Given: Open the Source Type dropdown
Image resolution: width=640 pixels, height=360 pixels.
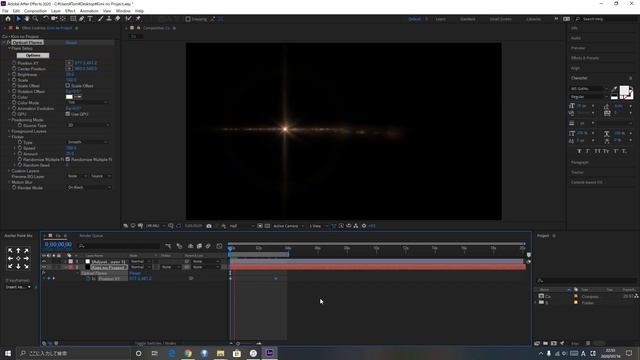Looking at the screenshot, I should click(x=89, y=126).
